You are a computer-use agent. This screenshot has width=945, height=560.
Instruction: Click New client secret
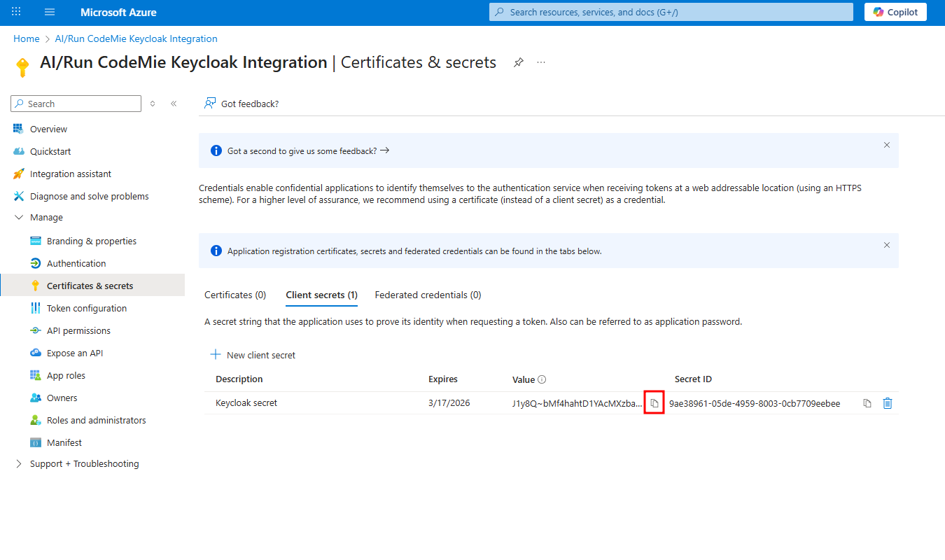(253, 355)
